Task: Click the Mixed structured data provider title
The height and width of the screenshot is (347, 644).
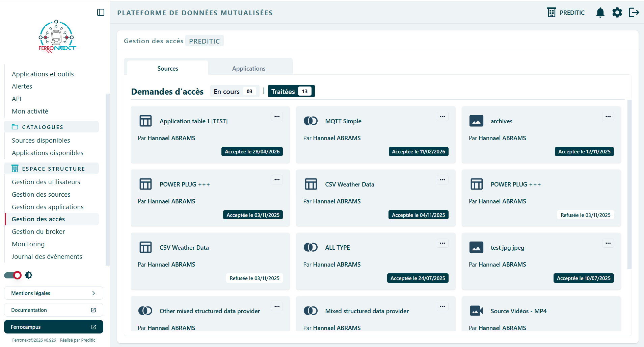Action: [x=367, y=311]
